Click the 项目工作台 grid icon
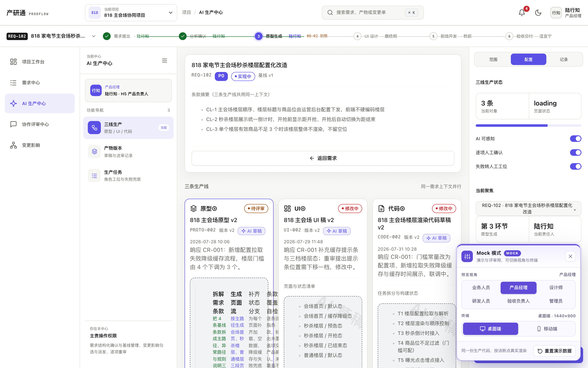 pos(13,62)
